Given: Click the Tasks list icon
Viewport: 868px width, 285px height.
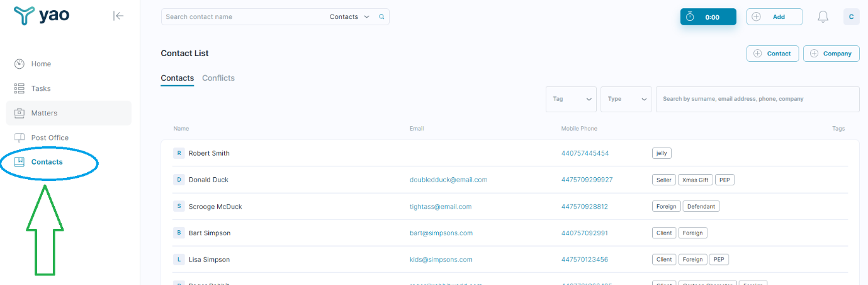Looking at the screenshot, I should 20,88.
